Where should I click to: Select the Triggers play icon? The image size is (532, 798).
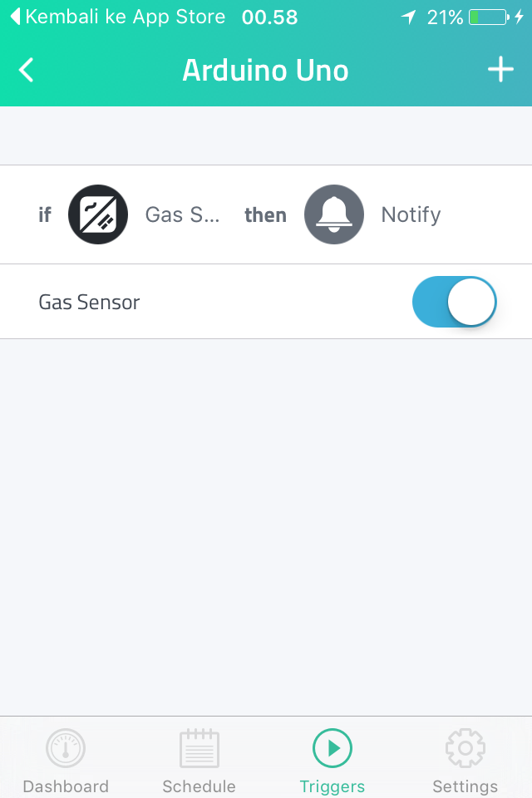pos(332,748)
